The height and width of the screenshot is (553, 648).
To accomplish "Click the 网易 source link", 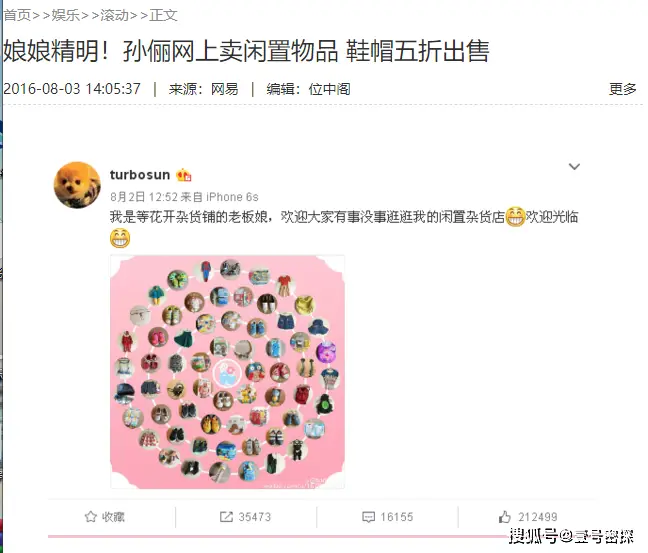I will pos(224,89).
